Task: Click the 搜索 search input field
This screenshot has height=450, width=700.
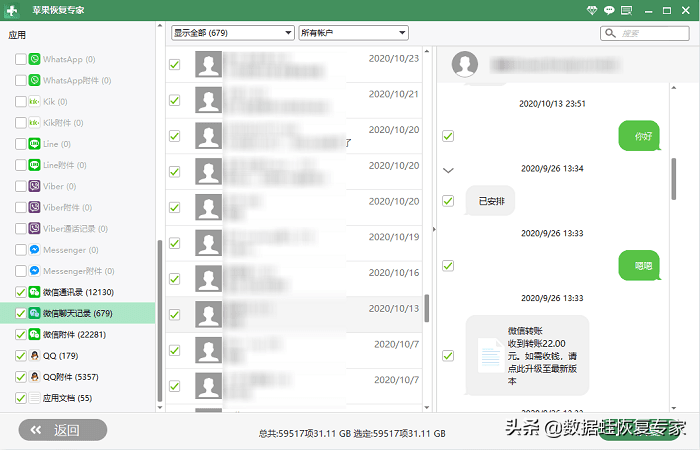Action: [x=645, y=33]
